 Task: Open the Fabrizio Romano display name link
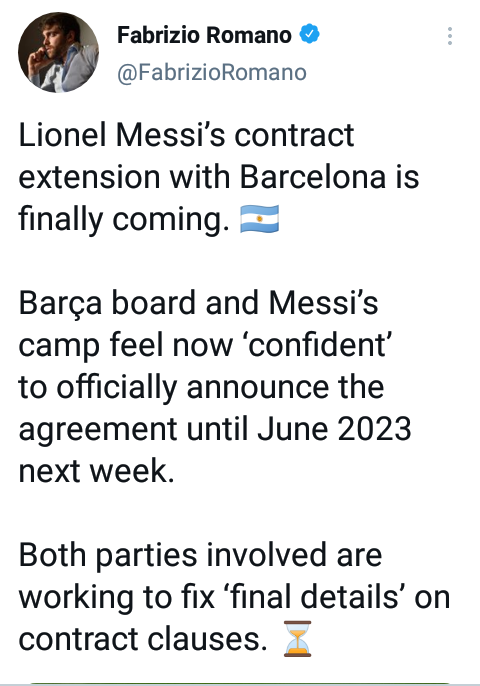coord(204,35)
